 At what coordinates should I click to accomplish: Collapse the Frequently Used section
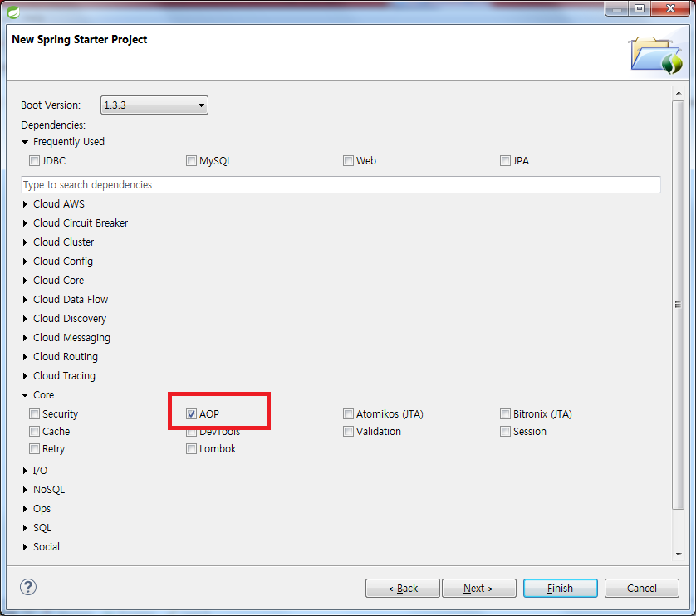click(x=25, y=142)
